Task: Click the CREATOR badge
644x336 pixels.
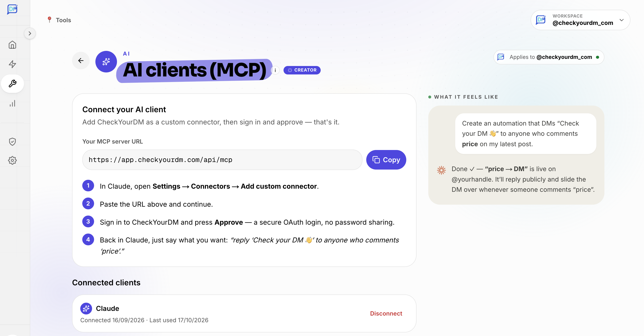Action: pyautogui.click(x=302, y=70)
